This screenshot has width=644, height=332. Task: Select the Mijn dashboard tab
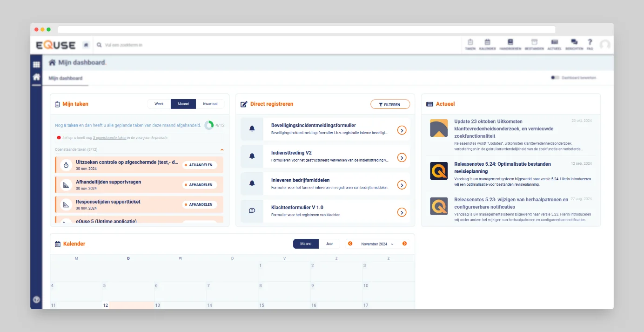[x=66, y=78]
